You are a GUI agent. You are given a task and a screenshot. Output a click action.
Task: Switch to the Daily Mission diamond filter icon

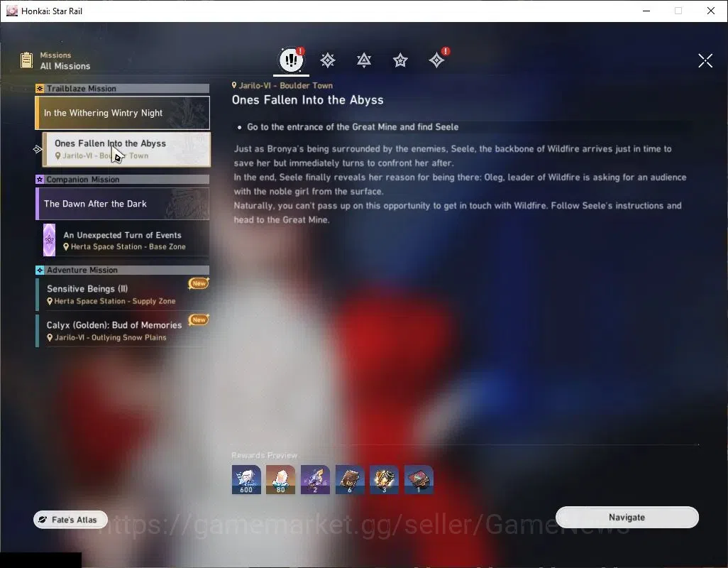click(x=437, y=60)
